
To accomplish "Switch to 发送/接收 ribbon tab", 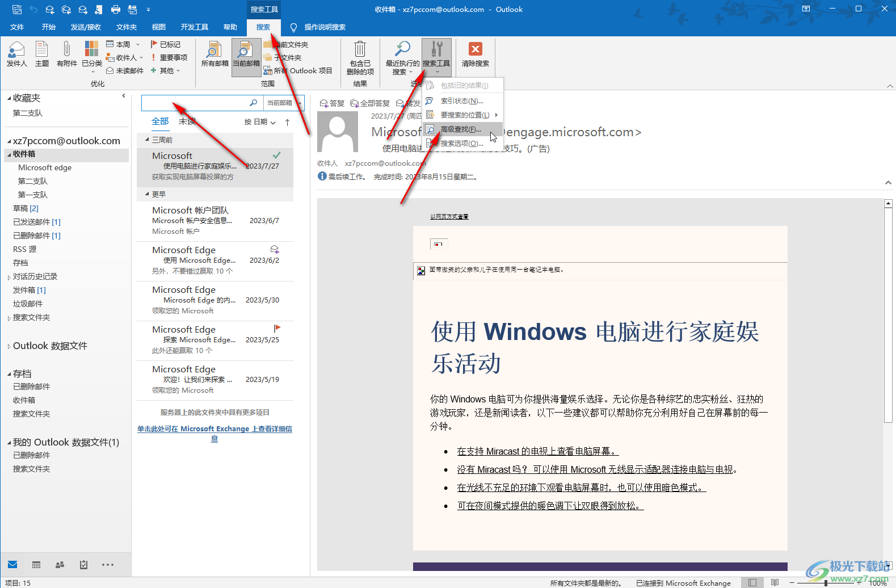I will (x=86, y=27).
